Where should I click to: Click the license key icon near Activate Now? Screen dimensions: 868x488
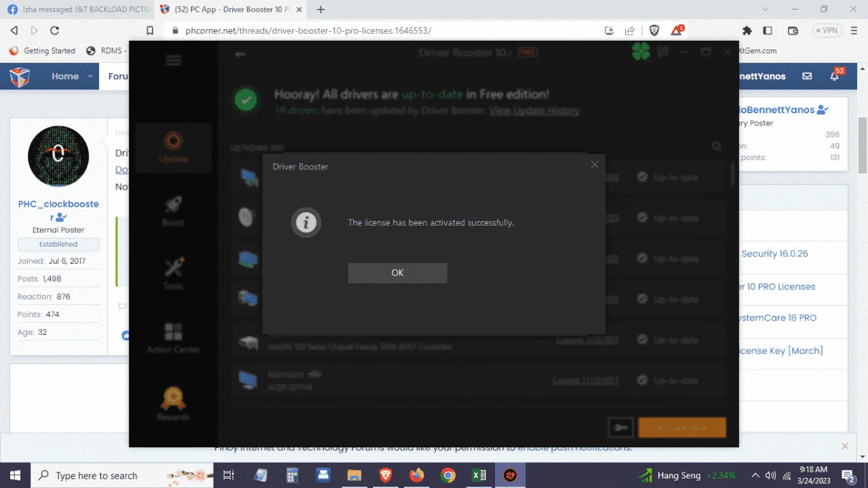click(620, 427)
